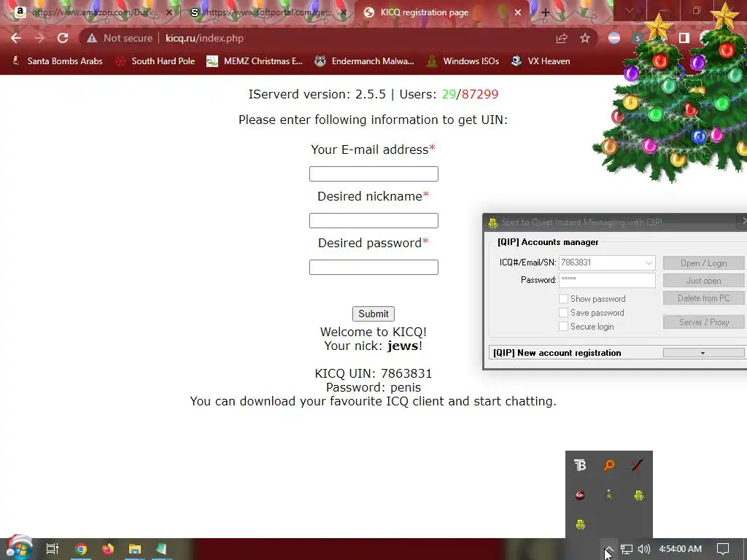The width and height of the screenshot is (747, 560).
Task: Open Server / Proxy settings in QIP
Action: pos(703,322)
